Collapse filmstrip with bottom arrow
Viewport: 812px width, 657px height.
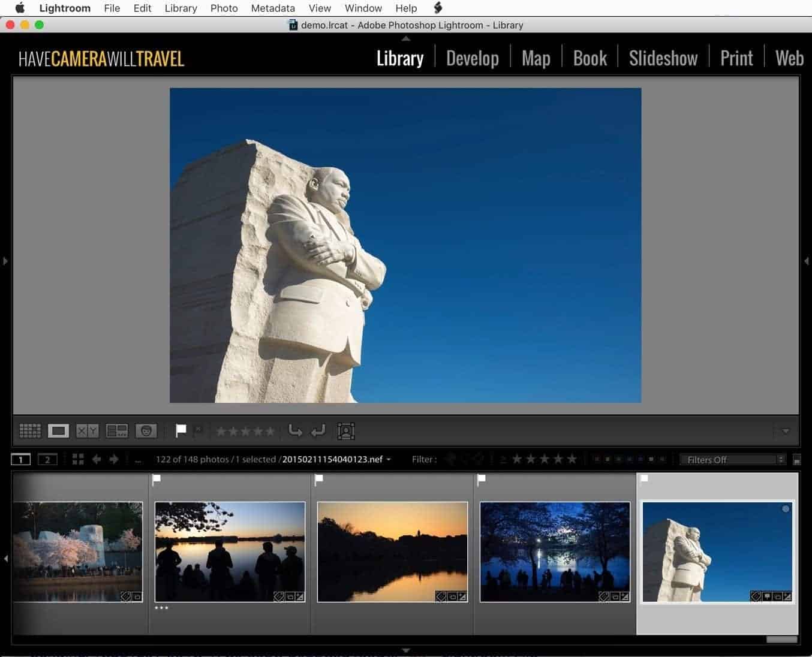click(x=406, y=650)
